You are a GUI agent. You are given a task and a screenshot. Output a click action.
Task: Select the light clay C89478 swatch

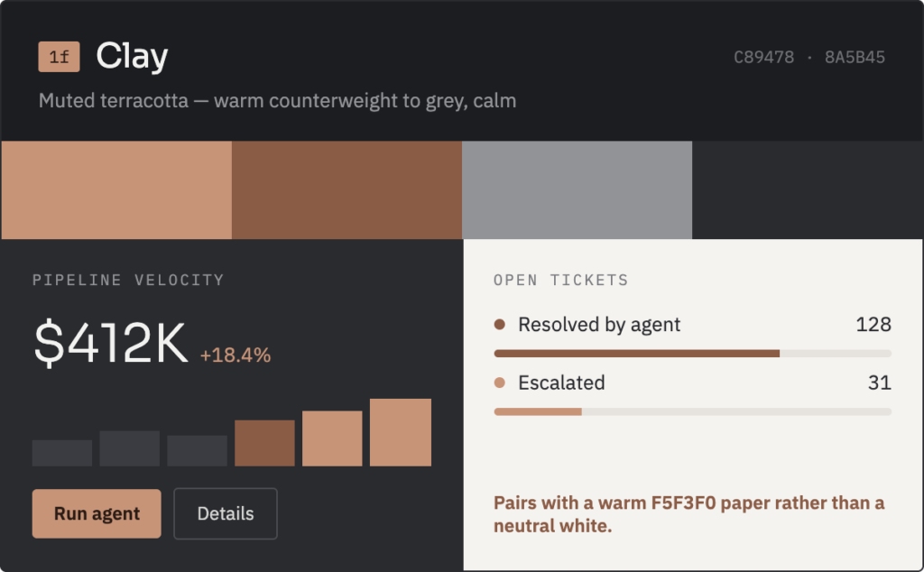tap(116, 189)
